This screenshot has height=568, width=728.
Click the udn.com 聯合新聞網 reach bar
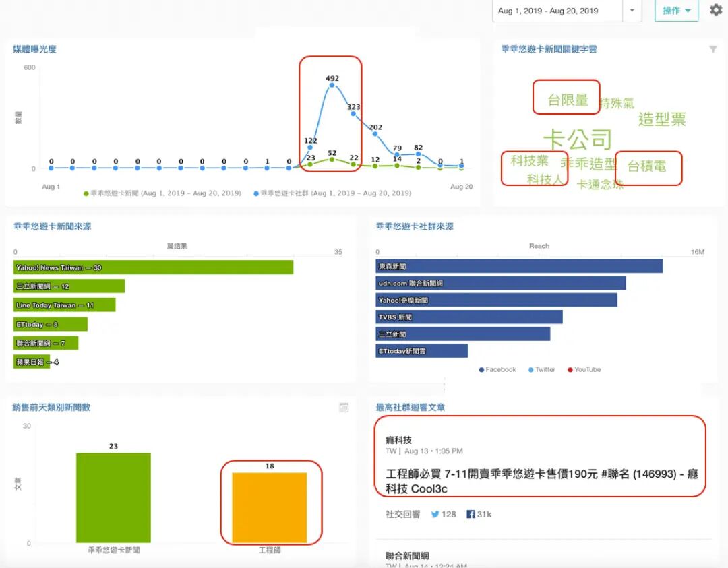[500, 282]
